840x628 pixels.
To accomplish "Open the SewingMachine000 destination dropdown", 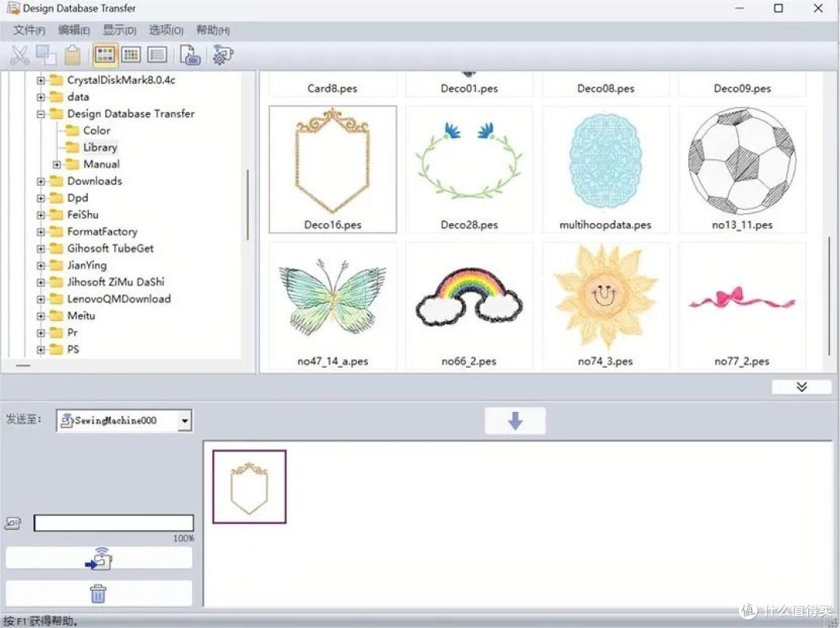I will [184, 420].
